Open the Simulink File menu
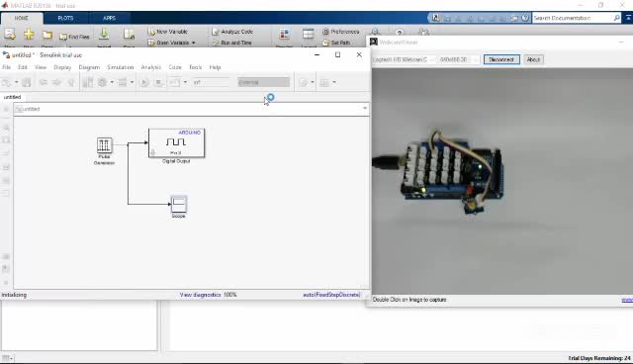This screenshot has width=633, height=364. coord(7,67)
